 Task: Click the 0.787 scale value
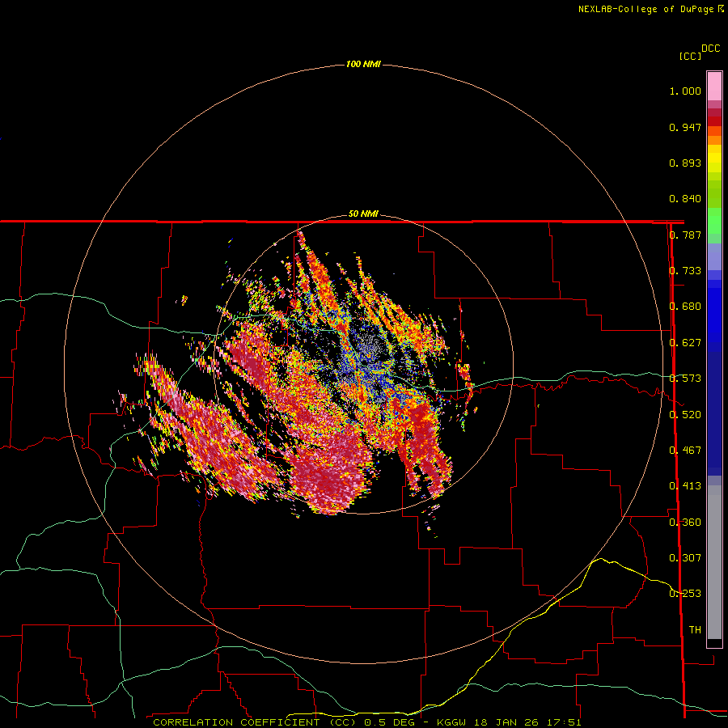[x=685, y=235]
